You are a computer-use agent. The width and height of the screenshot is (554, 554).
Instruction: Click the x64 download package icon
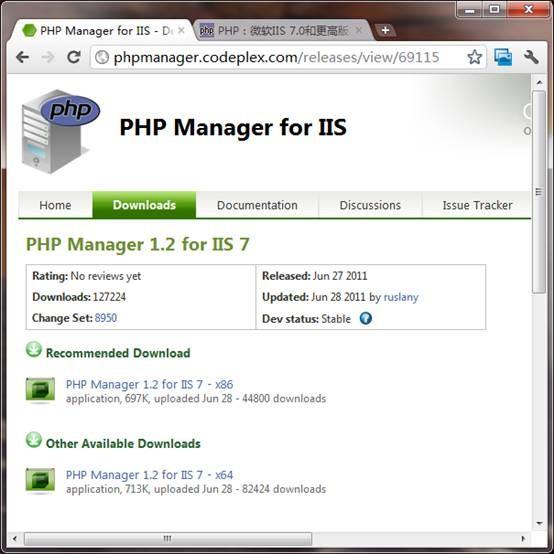pos(40,481)
